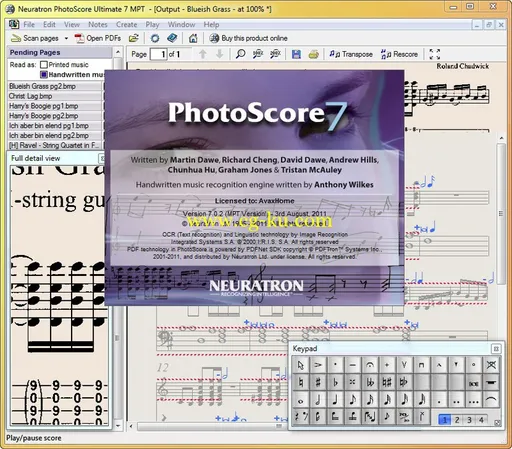Click the save floppy disk icon

296,54
